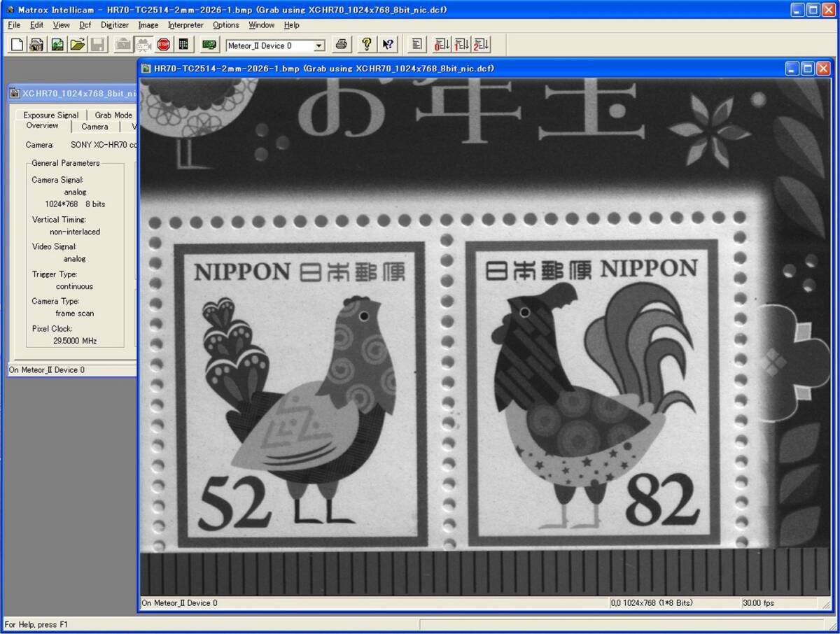
Task: Click the New document toolbar icon
Action: [17, 45]
